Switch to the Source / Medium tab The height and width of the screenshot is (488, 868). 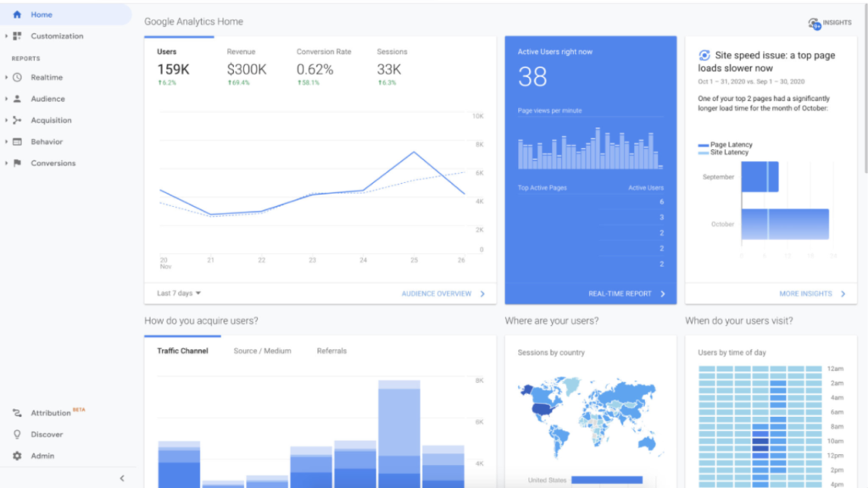pyautogui.click(x=262, y=351)
